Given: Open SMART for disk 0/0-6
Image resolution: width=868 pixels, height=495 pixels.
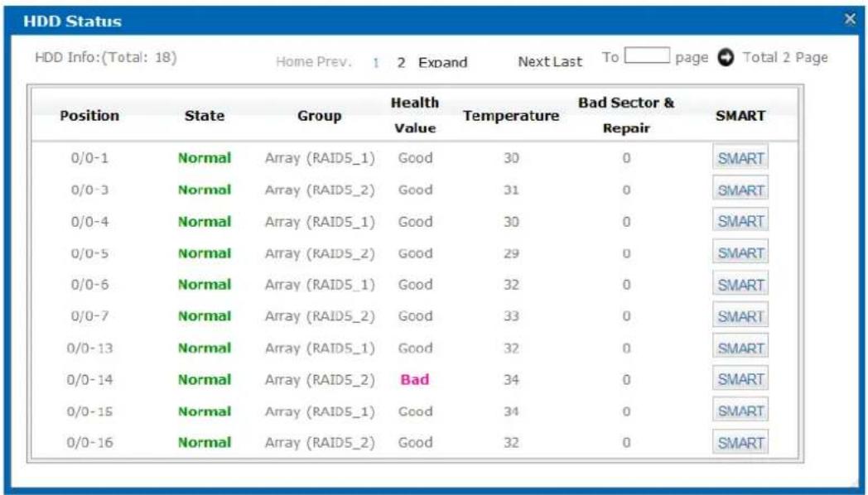Looking at the screenshot, I should (x=740, y=284).
